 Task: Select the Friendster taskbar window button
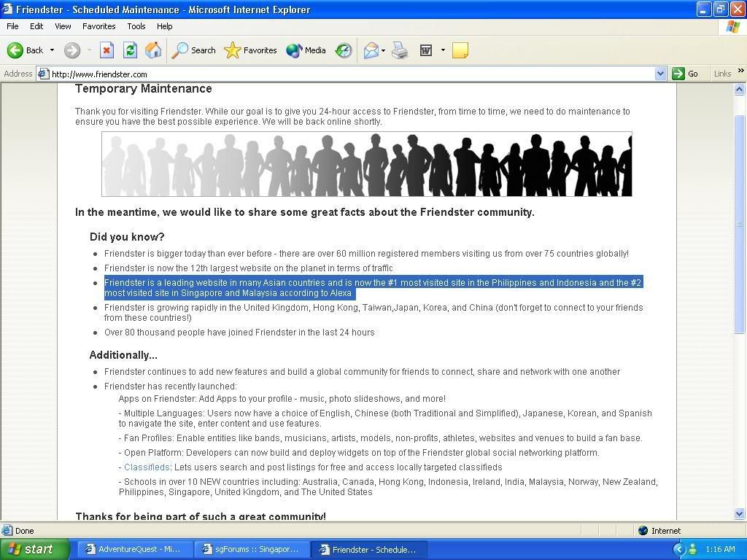coord(368,549)
